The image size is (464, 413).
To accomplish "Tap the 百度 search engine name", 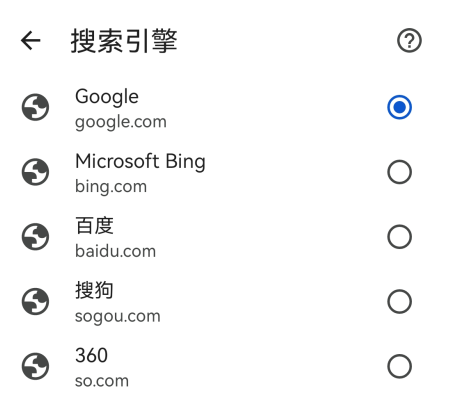I will click(x=95, y=226).
